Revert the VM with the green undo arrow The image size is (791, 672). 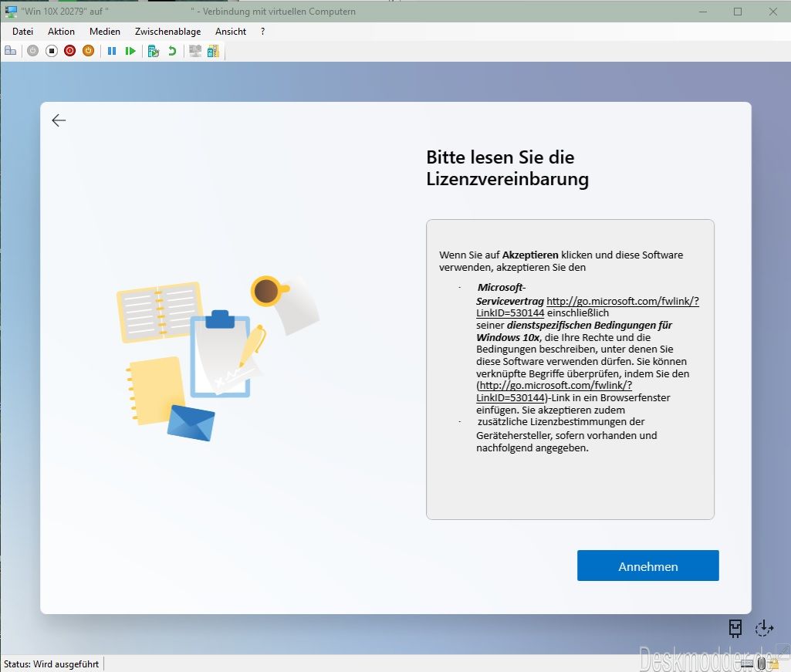point(172,51)
